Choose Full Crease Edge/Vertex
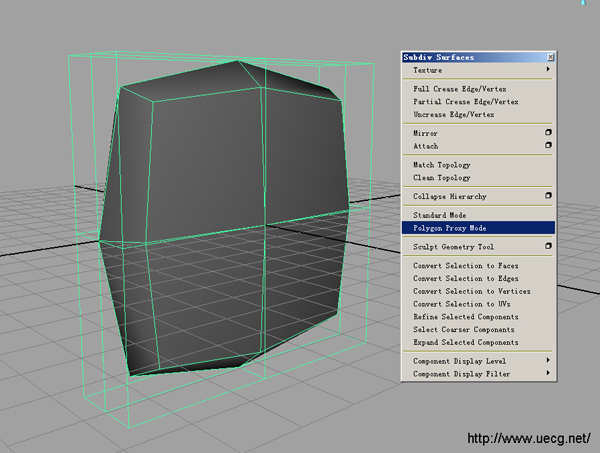The image size is (600, 453). (478, 89)
